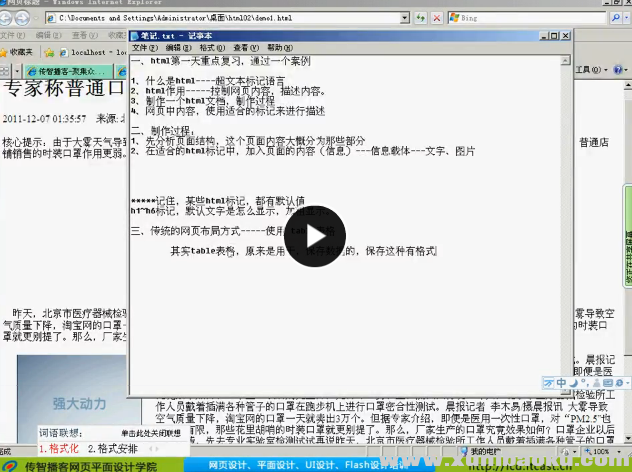Click Notepad scrollbar up arrow

(565, 60)
